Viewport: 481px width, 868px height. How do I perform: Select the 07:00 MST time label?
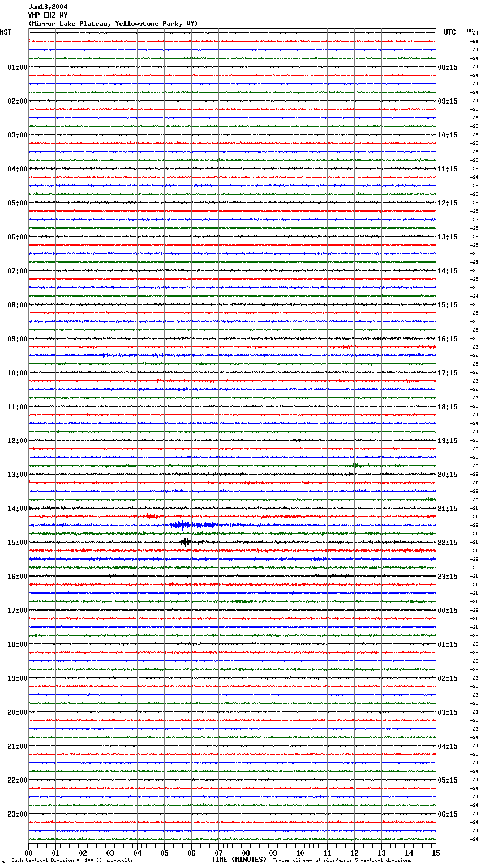18,271
